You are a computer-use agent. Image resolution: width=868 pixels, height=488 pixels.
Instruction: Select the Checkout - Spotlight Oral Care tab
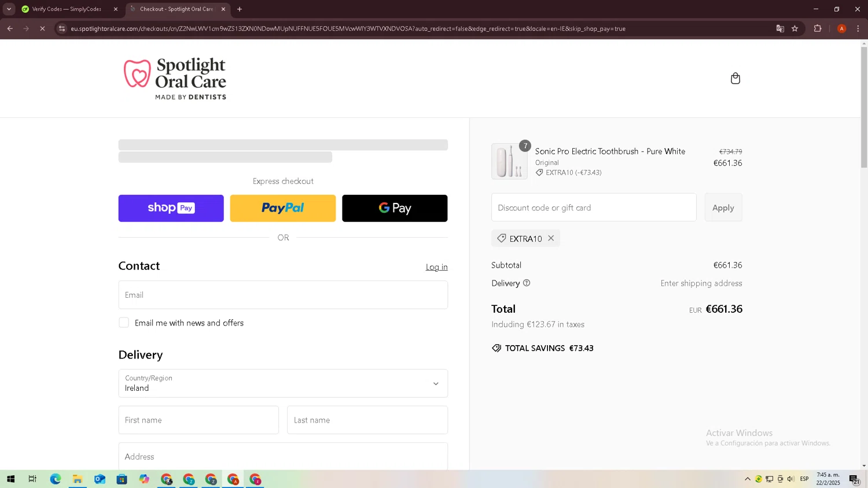coord(176,9)
